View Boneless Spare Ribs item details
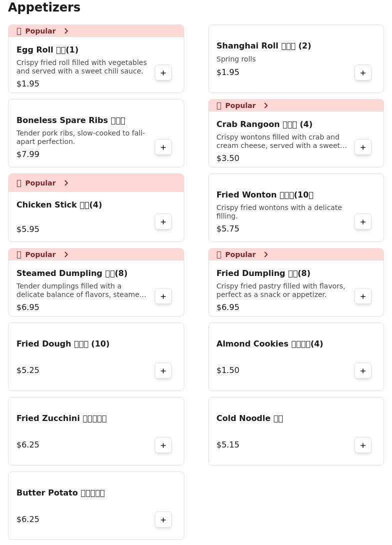The height and width of the screenshot is (545, 392). (x=71, y=120)
